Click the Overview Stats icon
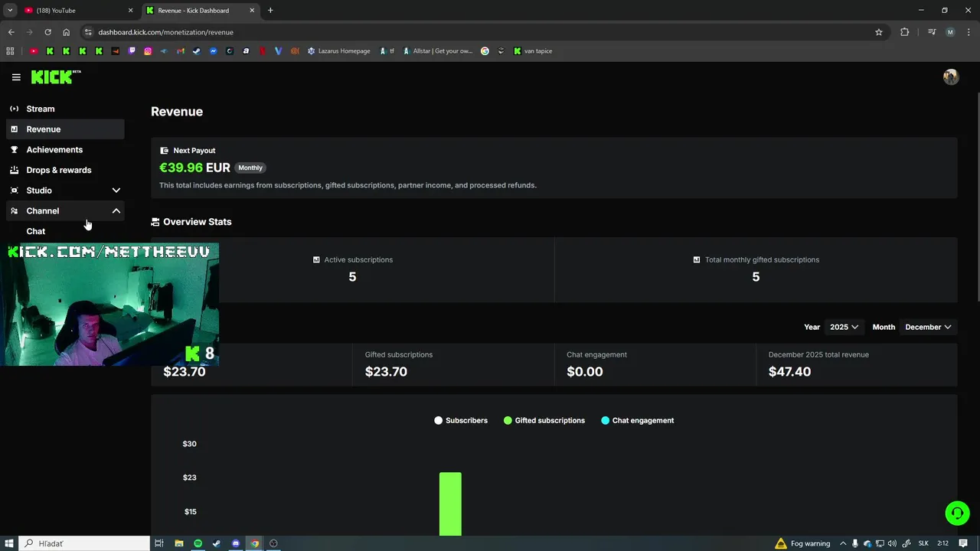The width and height of the screenshot is (980, 551). click(x=155, y=222)
